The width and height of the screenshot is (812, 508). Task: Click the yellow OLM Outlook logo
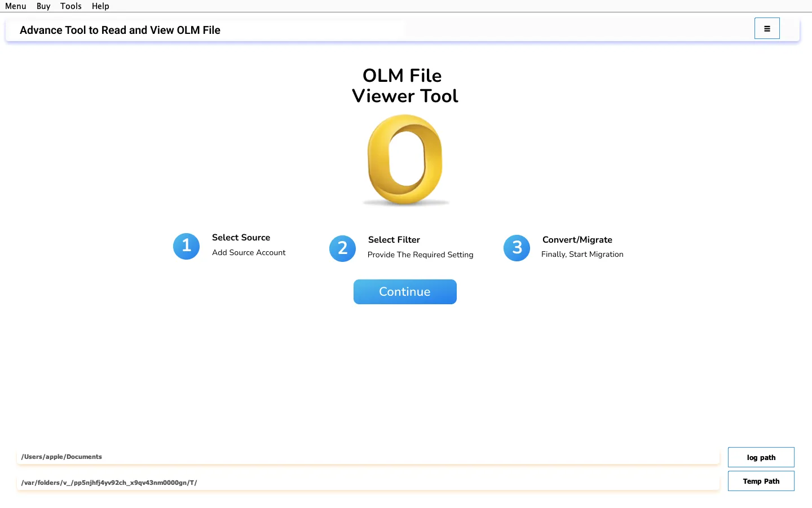pyautogui.click(x=405, y=160)
